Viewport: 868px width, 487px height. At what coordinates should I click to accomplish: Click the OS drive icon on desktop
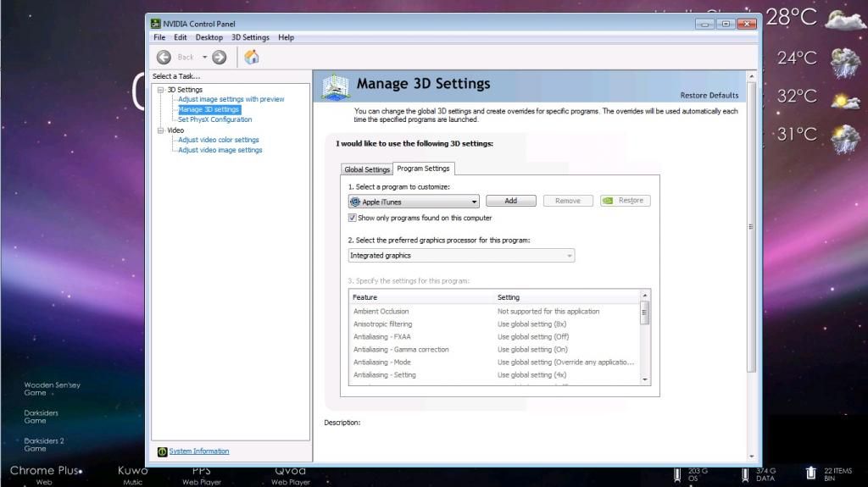[676, 473]
